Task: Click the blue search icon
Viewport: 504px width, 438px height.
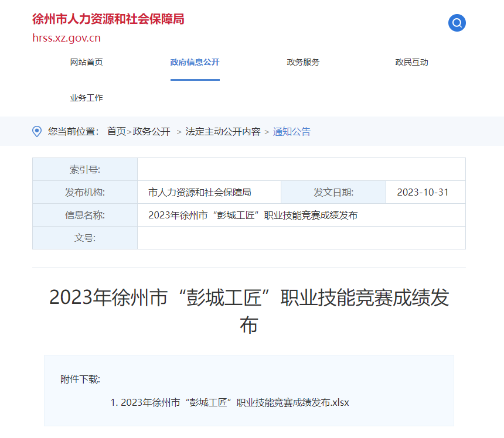Action: click(457, 23)
